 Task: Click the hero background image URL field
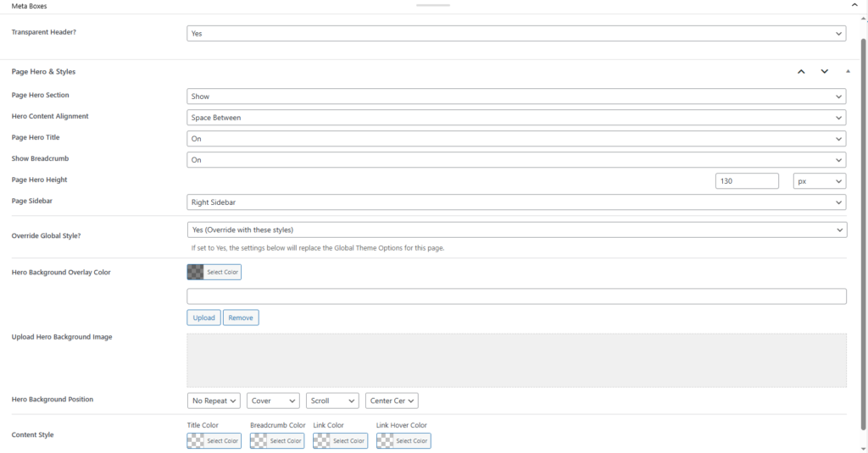515,296
